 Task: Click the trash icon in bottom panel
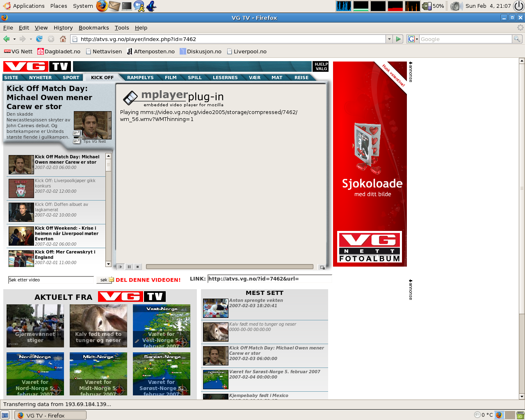(x=520, y=415)
